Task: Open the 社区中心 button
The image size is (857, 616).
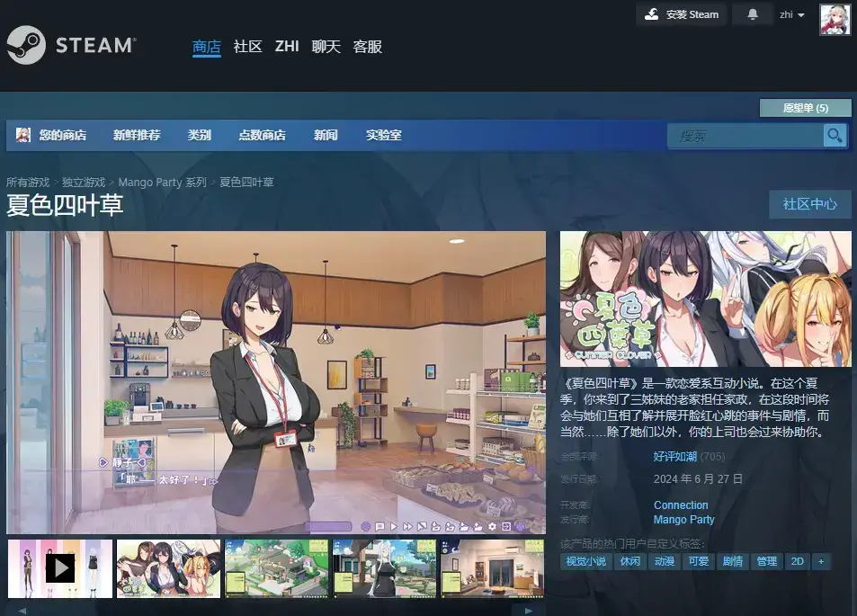Action: (810, 204)
